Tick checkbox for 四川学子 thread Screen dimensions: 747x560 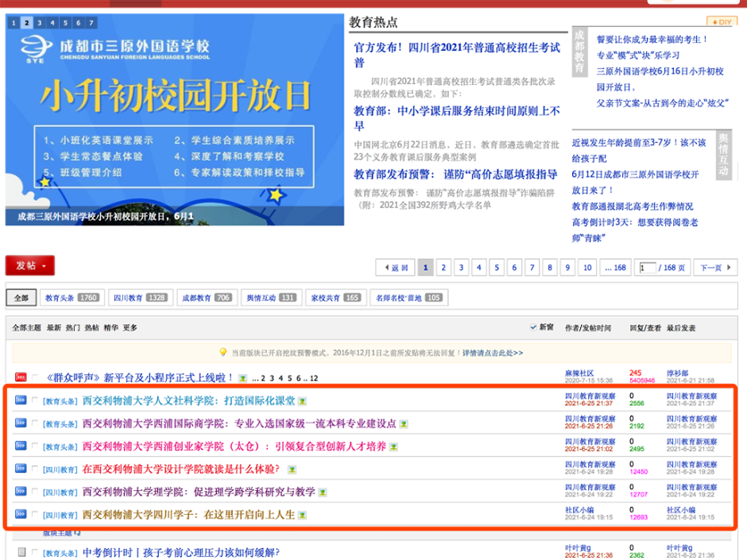point(34,514)
